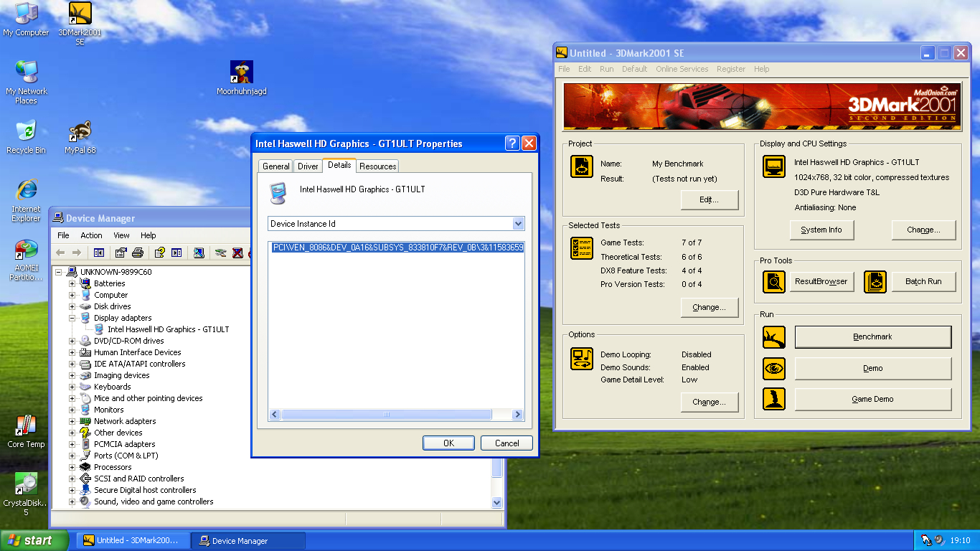
Task: Click the right arrow of Details horizontal scrollbar
Action: tap(517, 415)
